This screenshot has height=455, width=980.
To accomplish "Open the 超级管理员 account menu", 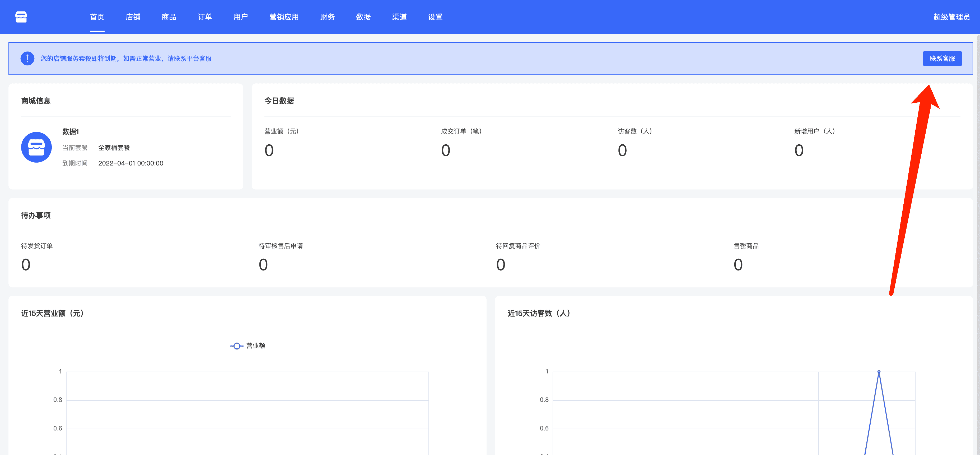I will [x=951, y=17].
